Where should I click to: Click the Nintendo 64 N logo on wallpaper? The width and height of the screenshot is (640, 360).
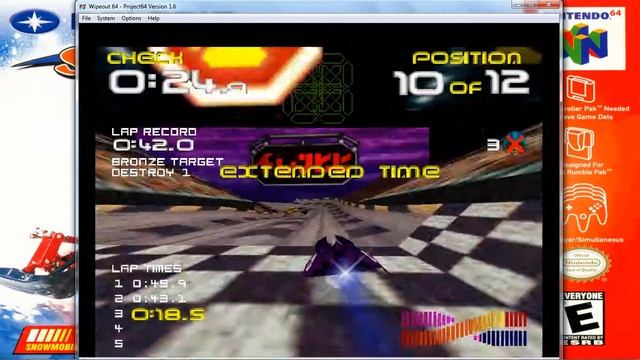tap(586, 43)
